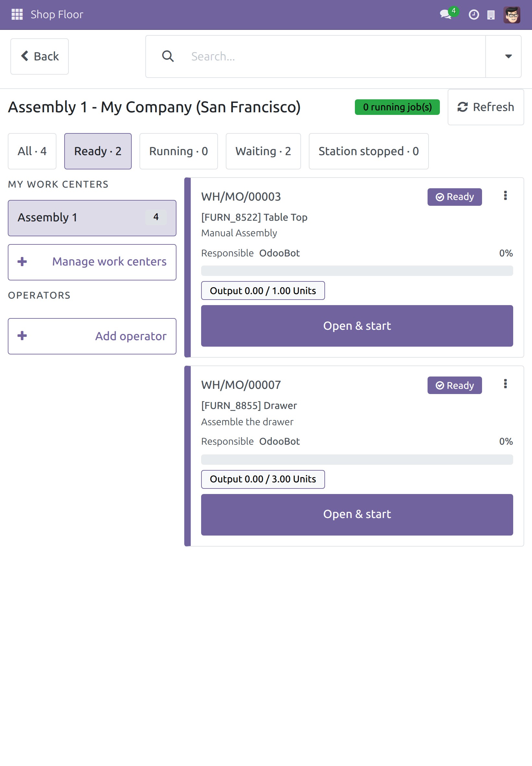Click Manage work centers
The height and width of the screenshot is (766, 532).
click(92, 262)
